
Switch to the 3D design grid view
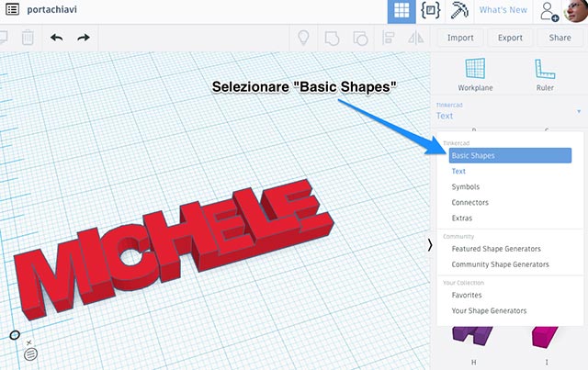point(401,11)
